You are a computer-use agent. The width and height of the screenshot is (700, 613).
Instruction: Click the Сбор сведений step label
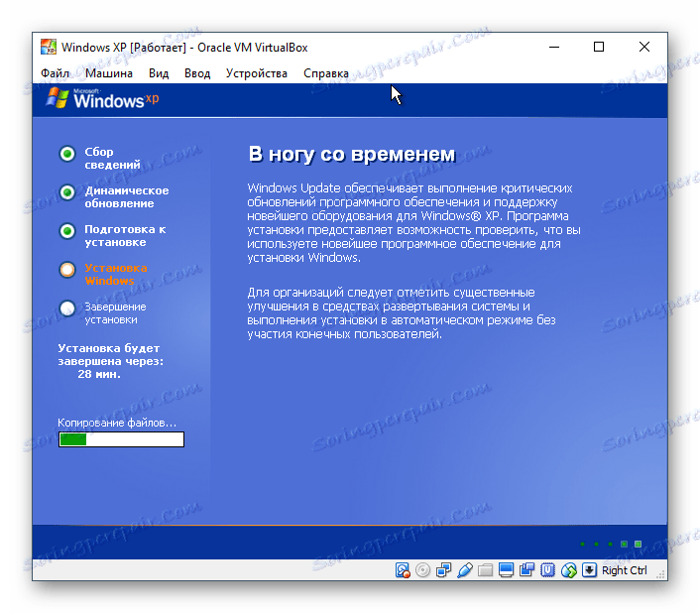112,158
